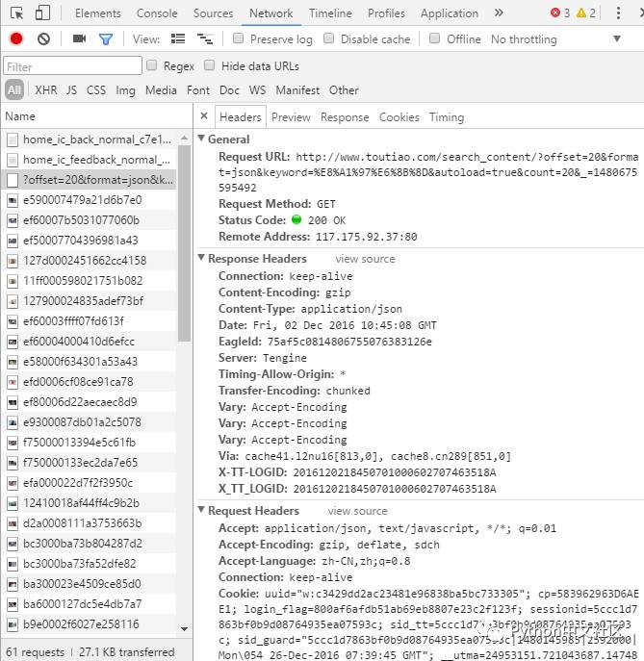Open the Sources panel tab
Screen dimensions: 644x661
(213, 13)
